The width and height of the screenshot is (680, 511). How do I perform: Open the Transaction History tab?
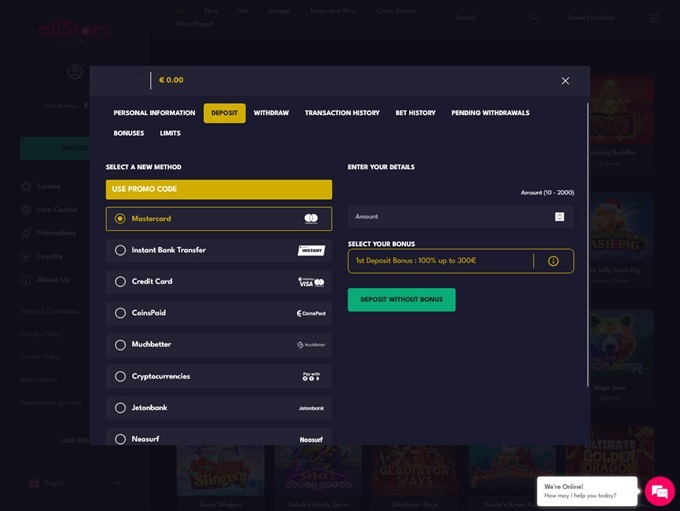point(342,113)
